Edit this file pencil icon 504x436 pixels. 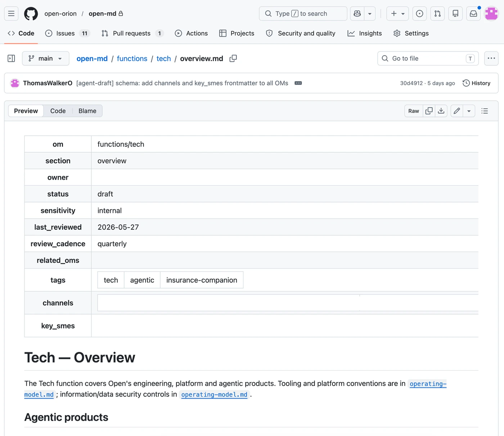(x=457, y=111)
